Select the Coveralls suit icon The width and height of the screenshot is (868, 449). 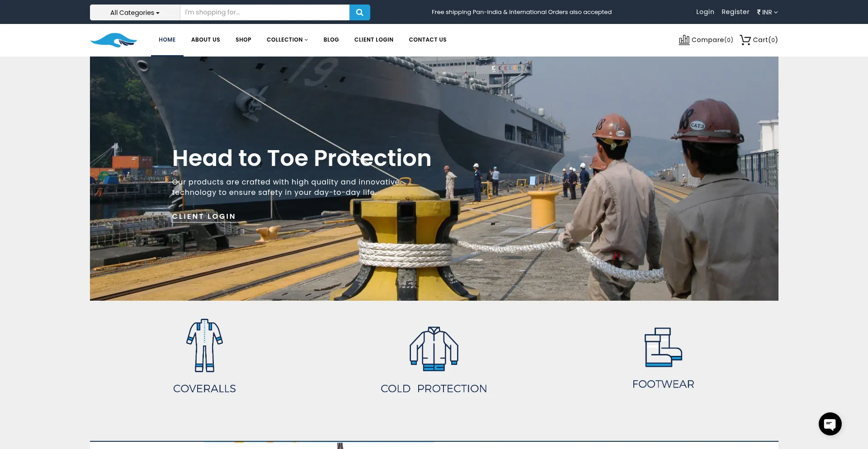tap(204, 345)
